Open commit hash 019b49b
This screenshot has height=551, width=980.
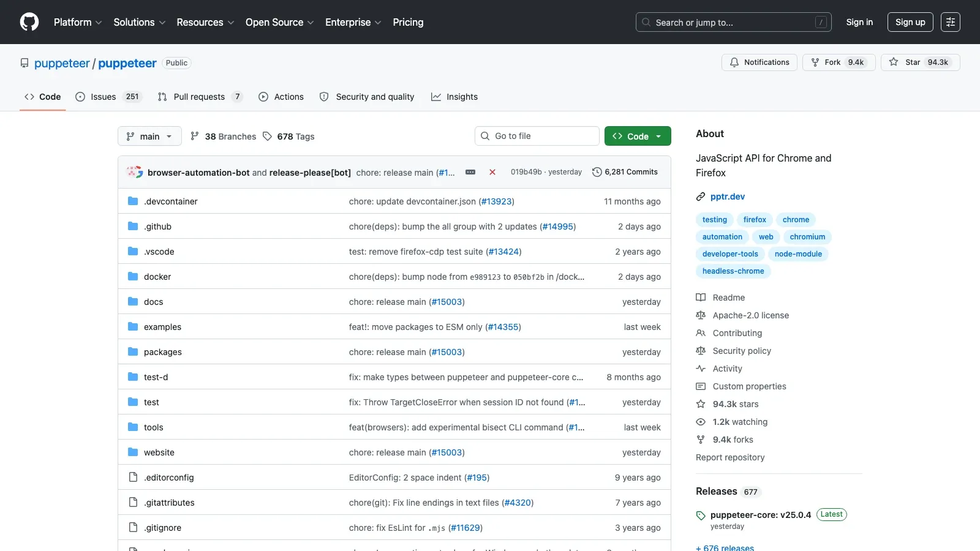[x=526, y=172]
